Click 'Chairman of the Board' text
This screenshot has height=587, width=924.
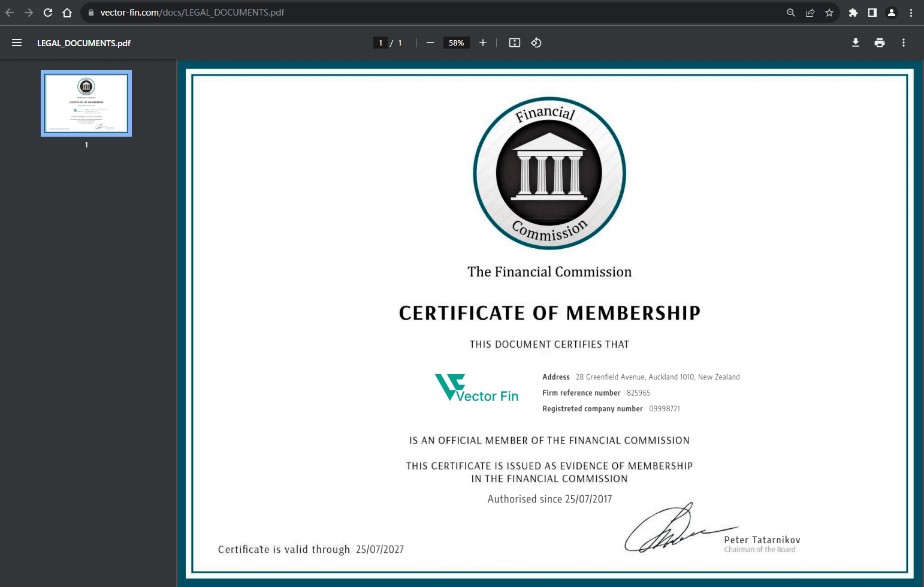[x=760, y=550]
